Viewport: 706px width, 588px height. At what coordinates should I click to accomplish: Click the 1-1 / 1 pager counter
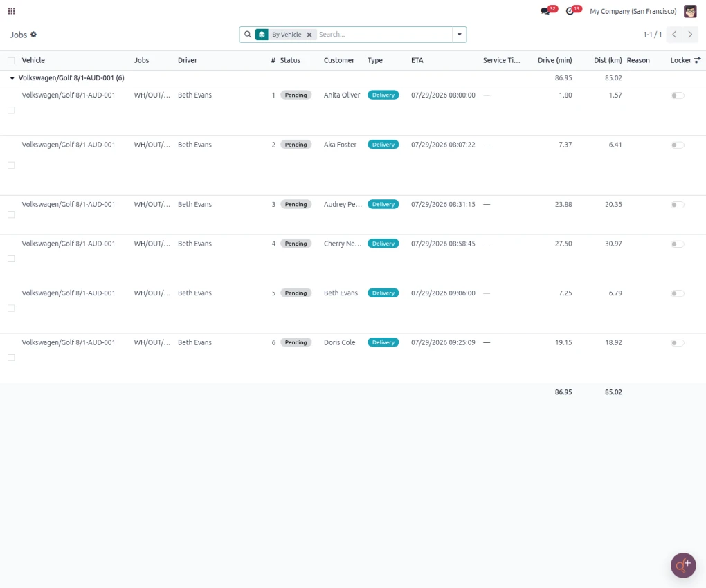pos(653,35)
